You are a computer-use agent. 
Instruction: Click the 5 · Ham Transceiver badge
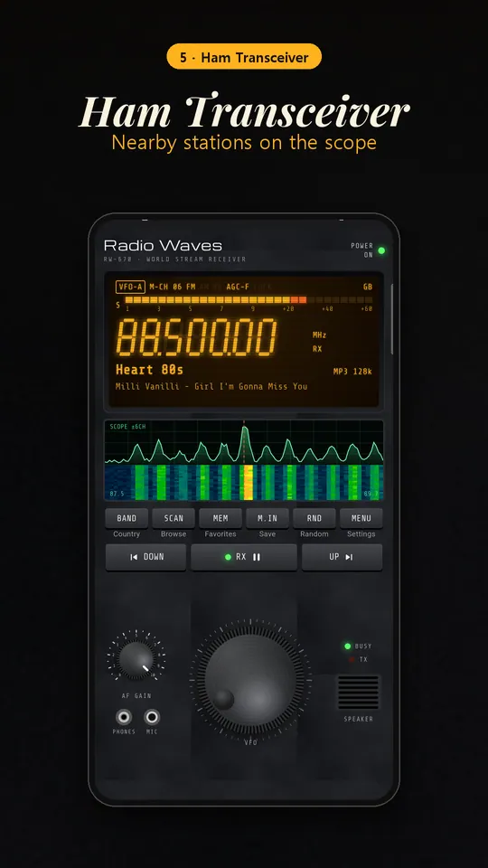tap(244, 56)
